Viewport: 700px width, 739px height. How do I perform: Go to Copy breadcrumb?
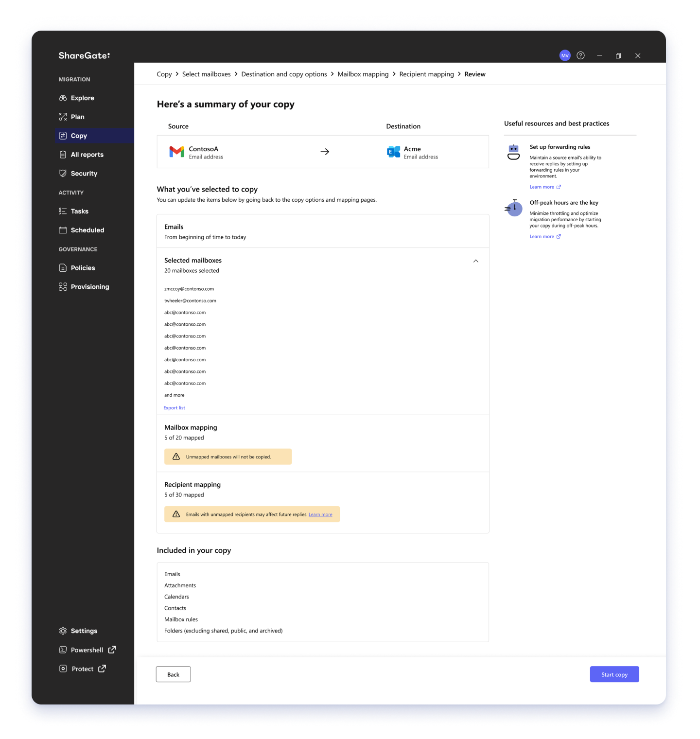pyautogui.click(x=164, y=74)
